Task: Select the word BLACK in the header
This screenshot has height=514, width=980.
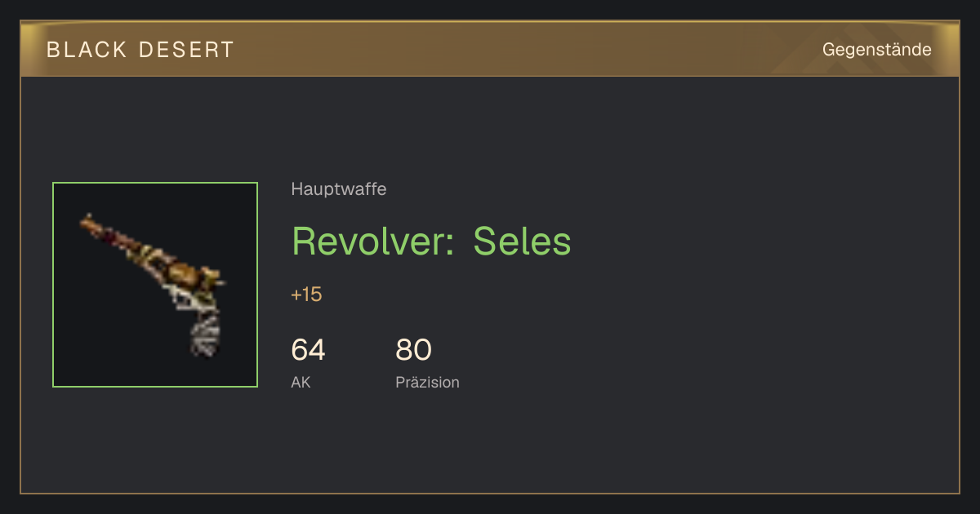Action: pyautogui.click(x=87, y=50)
